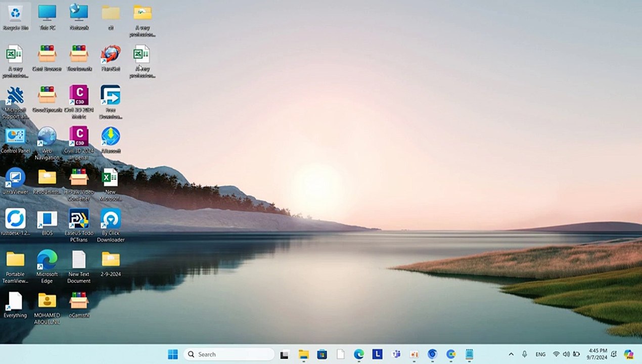
Task: Select the New Text Document file
Action: coord(79,260)
